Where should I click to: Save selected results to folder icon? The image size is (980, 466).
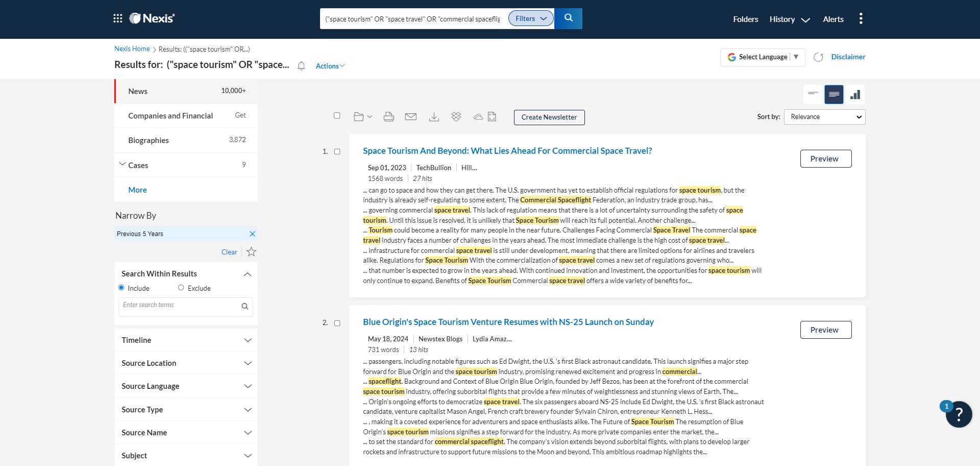pos(359,117)
